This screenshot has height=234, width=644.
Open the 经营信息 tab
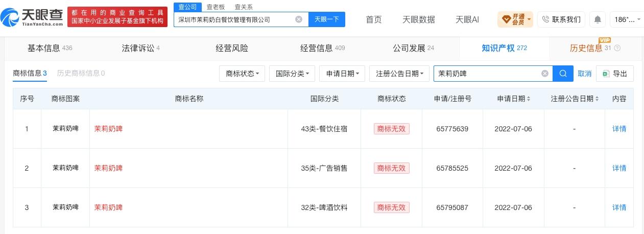[x=323, y=48]
